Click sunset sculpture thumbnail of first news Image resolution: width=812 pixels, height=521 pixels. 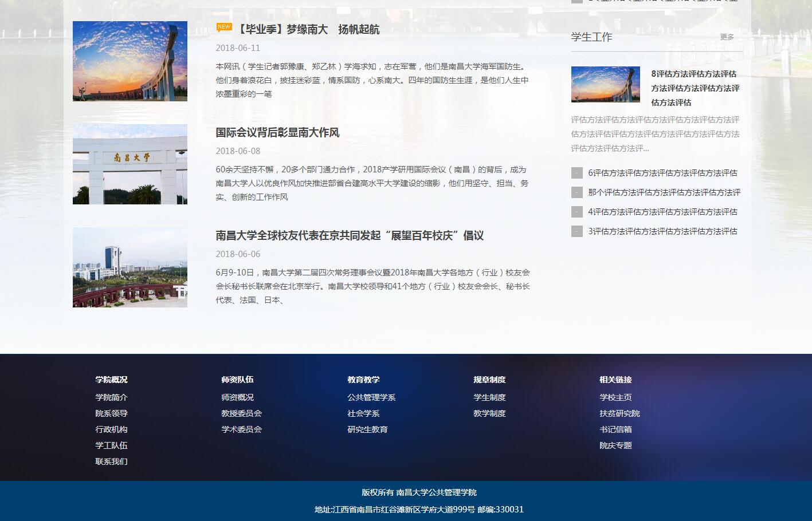click(x=130, y=61)
